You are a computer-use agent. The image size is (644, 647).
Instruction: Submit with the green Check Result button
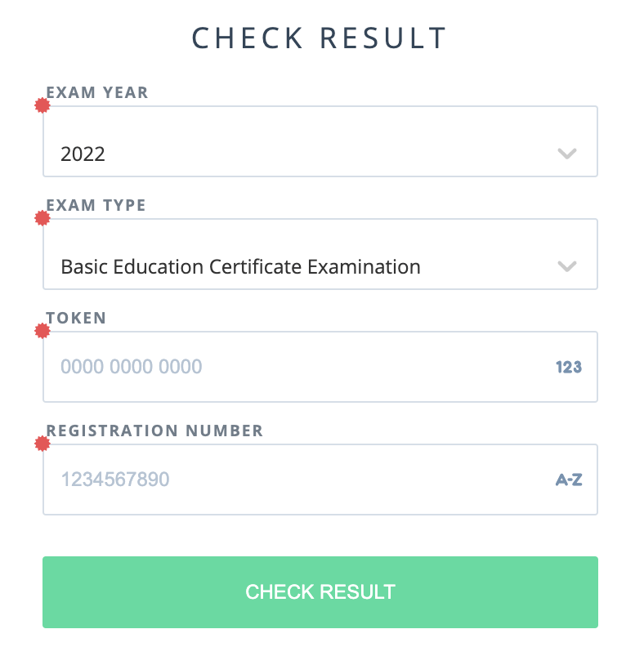pos(320,592)
